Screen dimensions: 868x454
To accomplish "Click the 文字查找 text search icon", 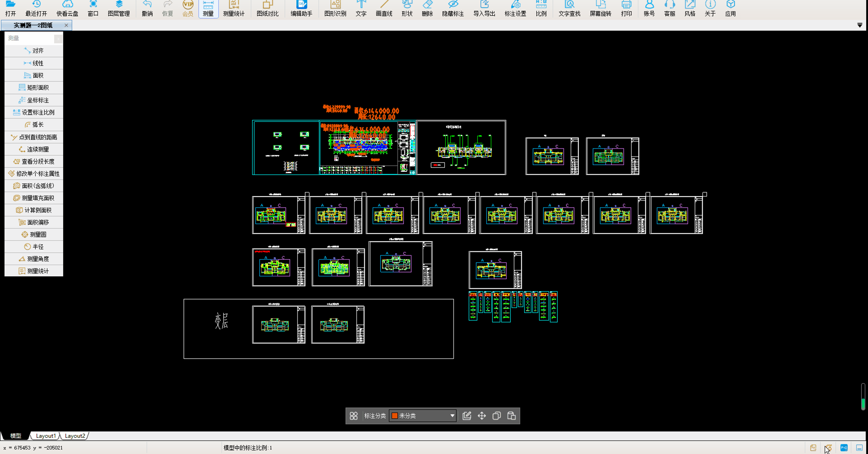I will point(569,8).
